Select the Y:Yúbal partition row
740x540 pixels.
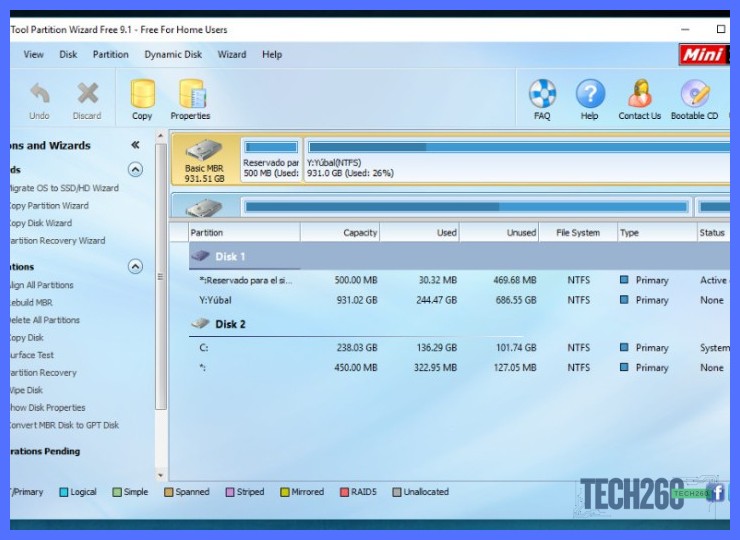pyautogui.click(x=459, y=300)
